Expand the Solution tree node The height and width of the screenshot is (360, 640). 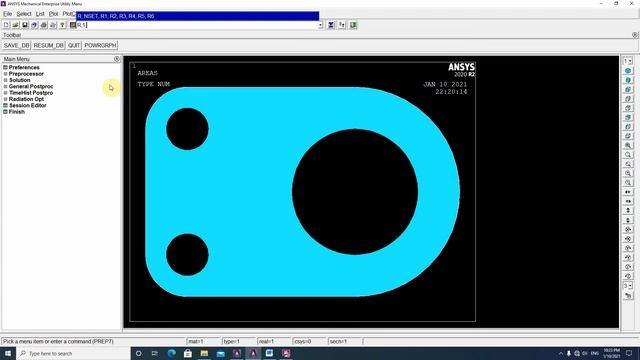6,80
